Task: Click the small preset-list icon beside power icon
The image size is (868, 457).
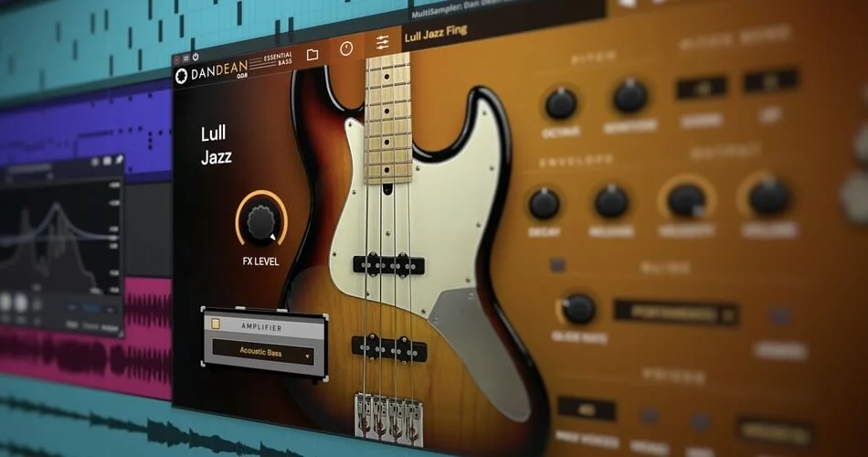Action: click(x=186, y=58)
